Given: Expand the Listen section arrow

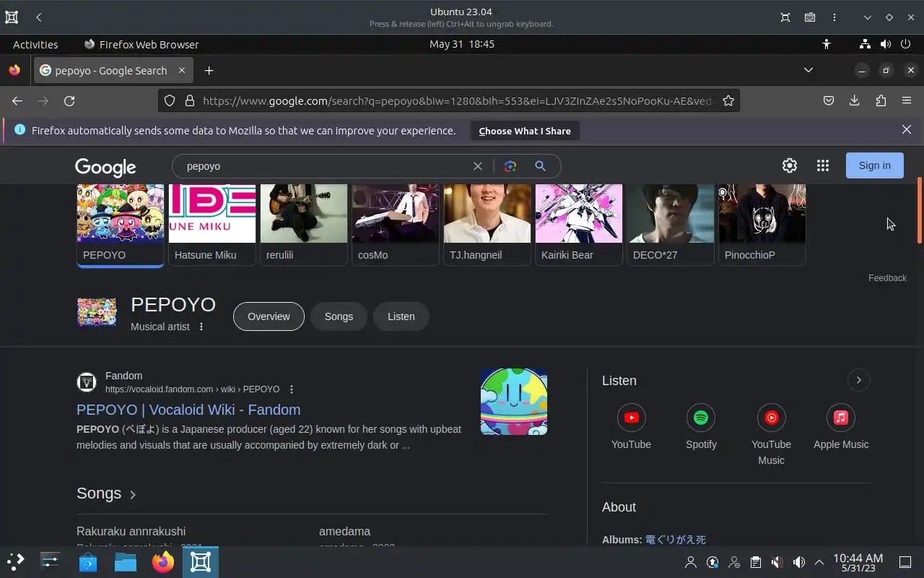Looking at the screenshot, I should (858, 380).
